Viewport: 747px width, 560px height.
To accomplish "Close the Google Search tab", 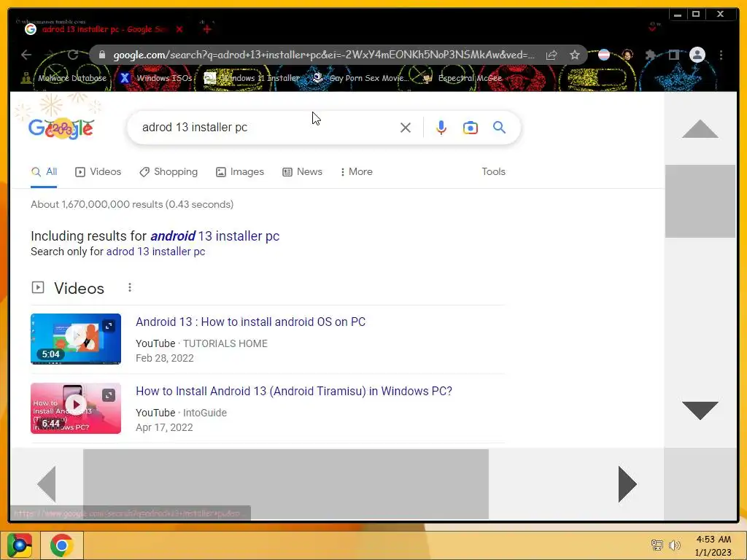I will pyautogui.click(x=179, y=29).
